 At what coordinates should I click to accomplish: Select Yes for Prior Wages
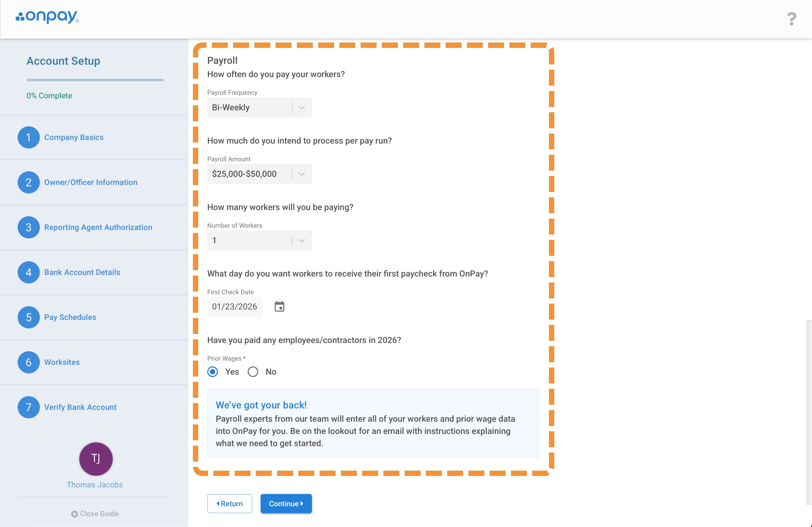tap(213, 372)
